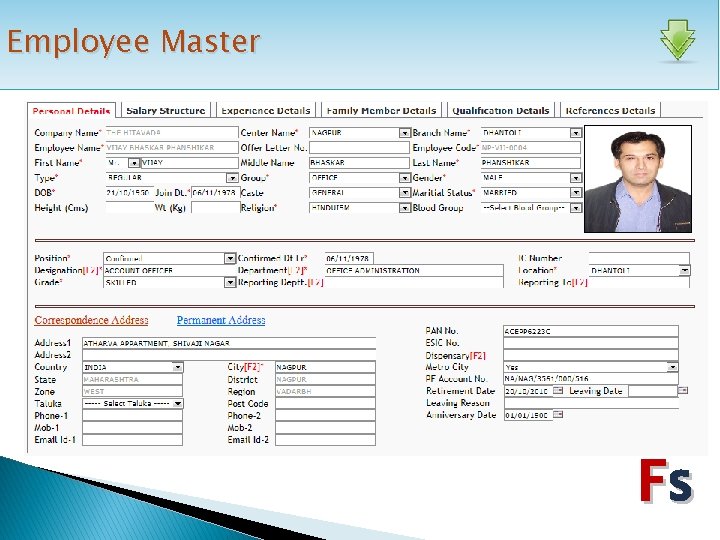Click the Email Id-2 field

pyautogui.click(x=326, y=439)
